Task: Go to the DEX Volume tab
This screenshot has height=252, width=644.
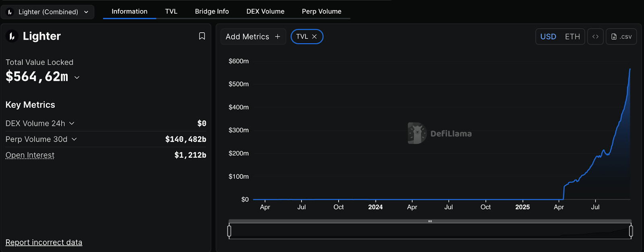Action: [265, 11]
